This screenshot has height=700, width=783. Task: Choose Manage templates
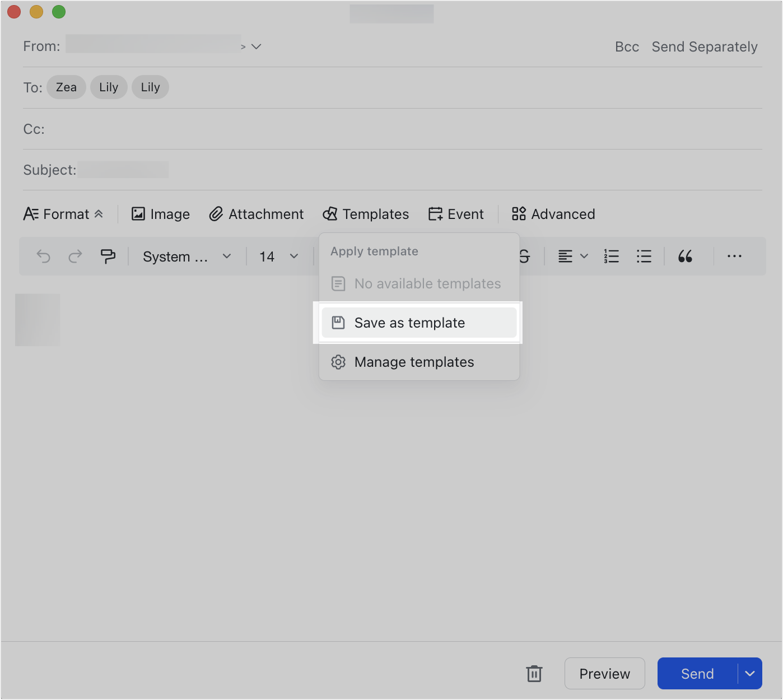click(419, 362)
